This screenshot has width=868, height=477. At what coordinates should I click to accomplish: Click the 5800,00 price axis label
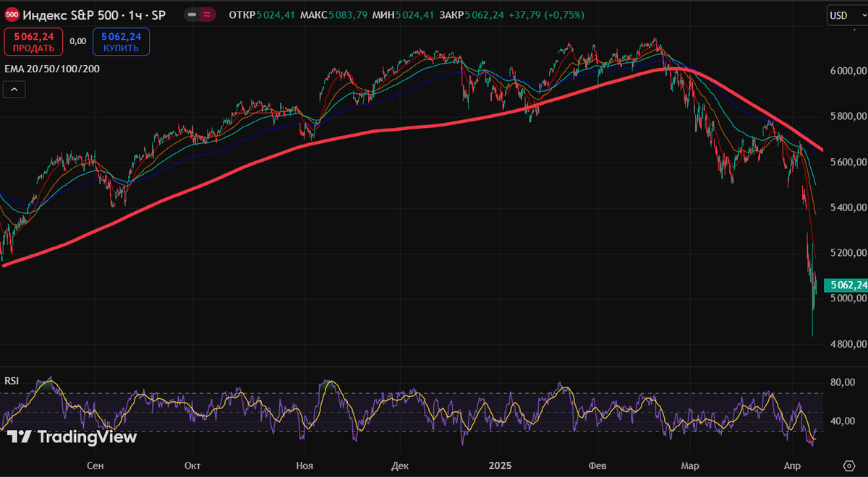[847, 116]
